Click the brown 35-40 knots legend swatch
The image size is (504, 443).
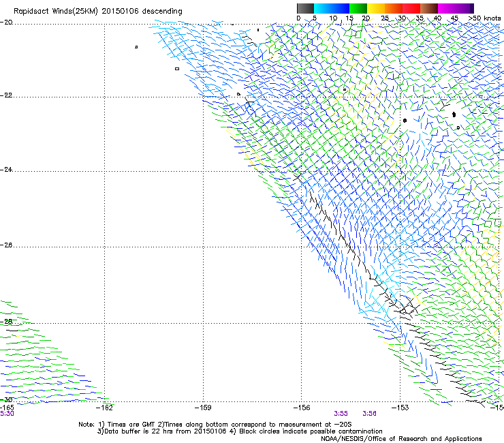pyautogui.click(x=429, y=8)
